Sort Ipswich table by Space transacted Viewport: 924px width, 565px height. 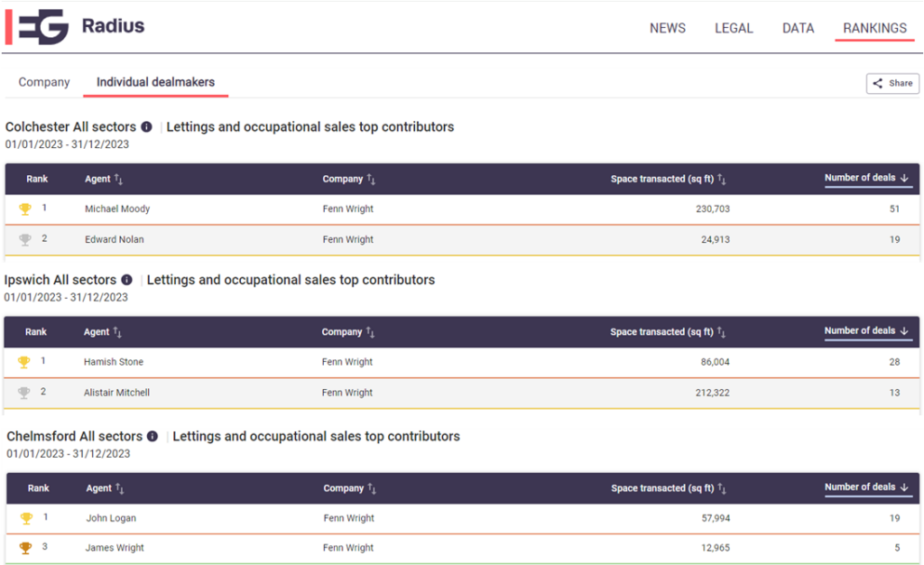[668, 332]
